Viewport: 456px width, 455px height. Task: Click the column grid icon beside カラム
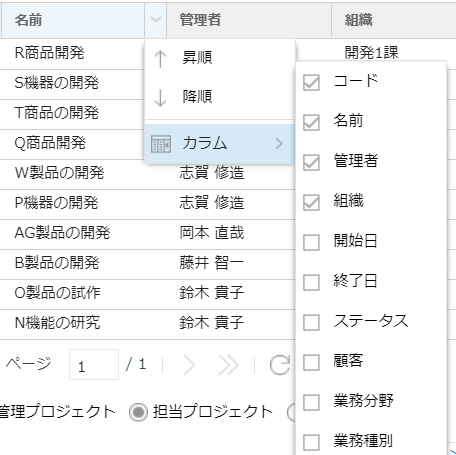point(161,144)
